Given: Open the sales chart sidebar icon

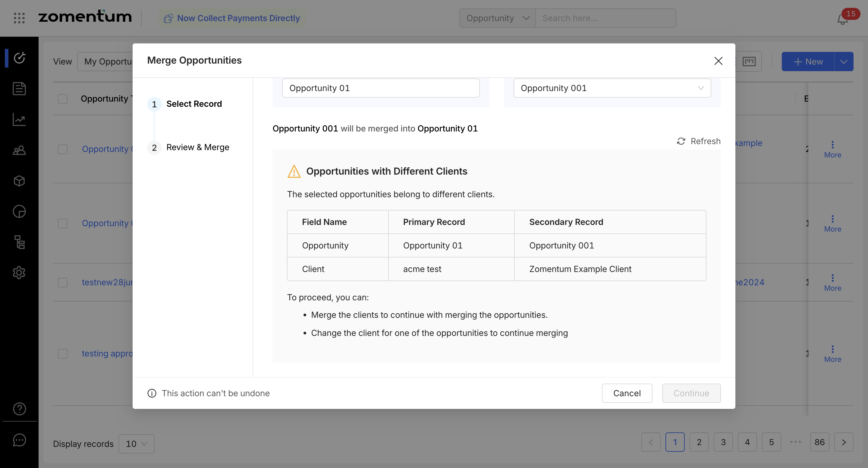Looking at the screenshot, I should tap(19, 120).
